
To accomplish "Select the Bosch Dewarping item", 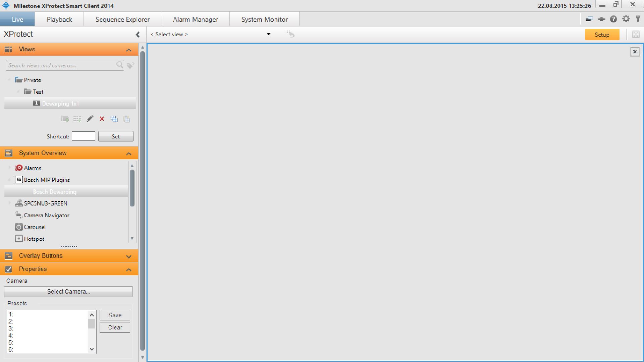I will pyautogui.click(x=66, y=192).
